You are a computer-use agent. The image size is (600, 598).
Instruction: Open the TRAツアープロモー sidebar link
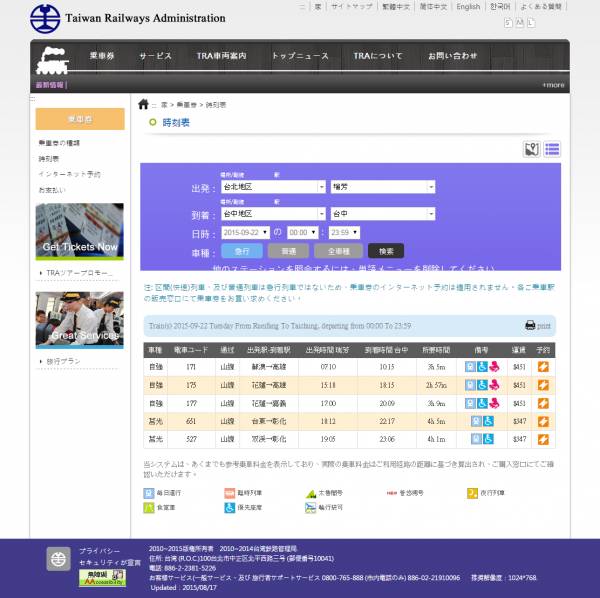point(79,273)
